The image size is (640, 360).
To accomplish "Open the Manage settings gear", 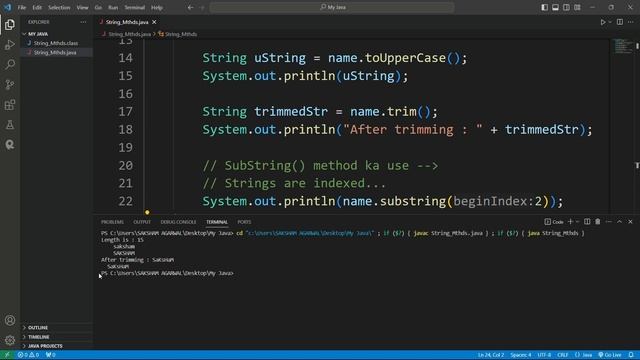I will pos(10,340).
